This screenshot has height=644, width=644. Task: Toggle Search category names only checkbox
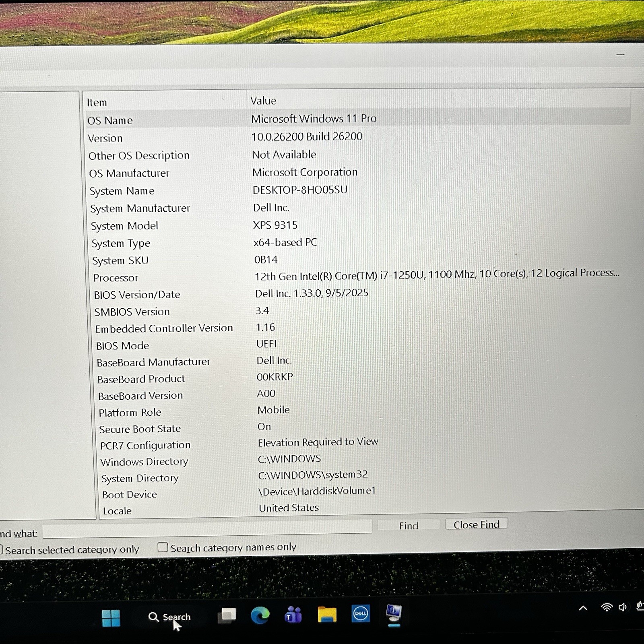[163, 547]
